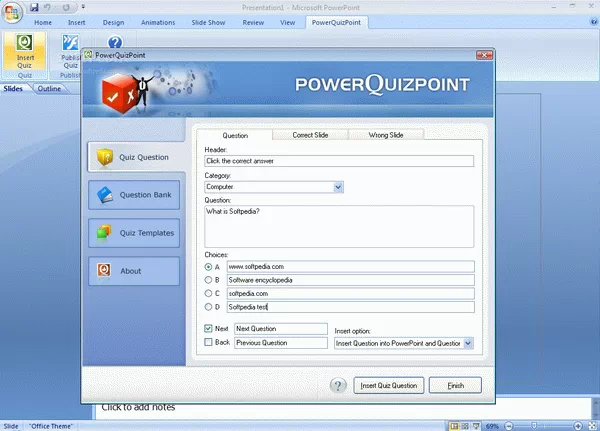Open the quick access toolbar customize arrow
Screen dimensions: 600x431
(83, 7)
